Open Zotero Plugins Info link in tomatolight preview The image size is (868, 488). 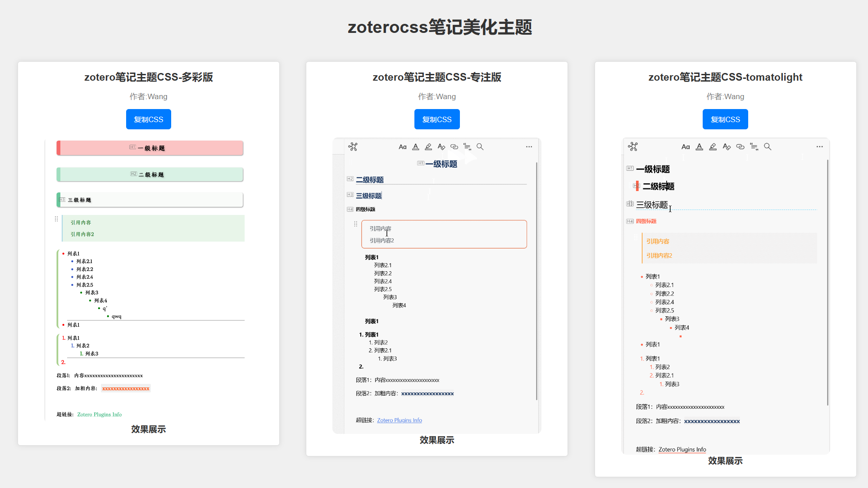[682, 449]
